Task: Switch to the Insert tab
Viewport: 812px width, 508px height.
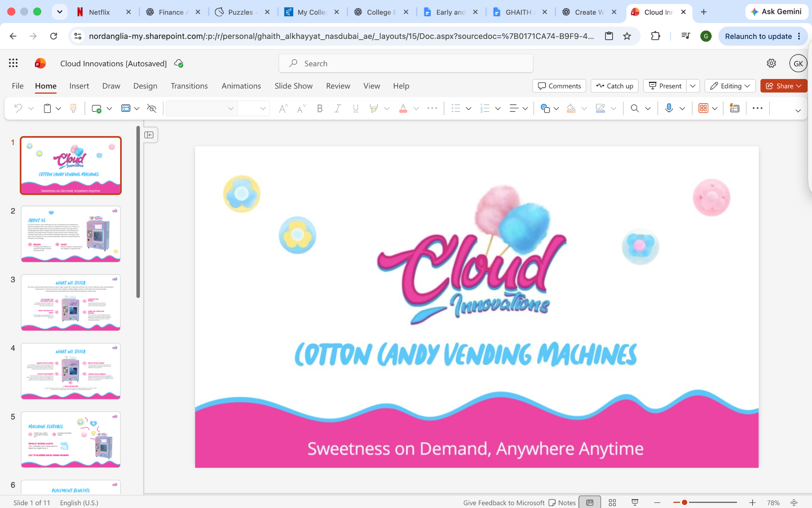Action: click(79, 86)
